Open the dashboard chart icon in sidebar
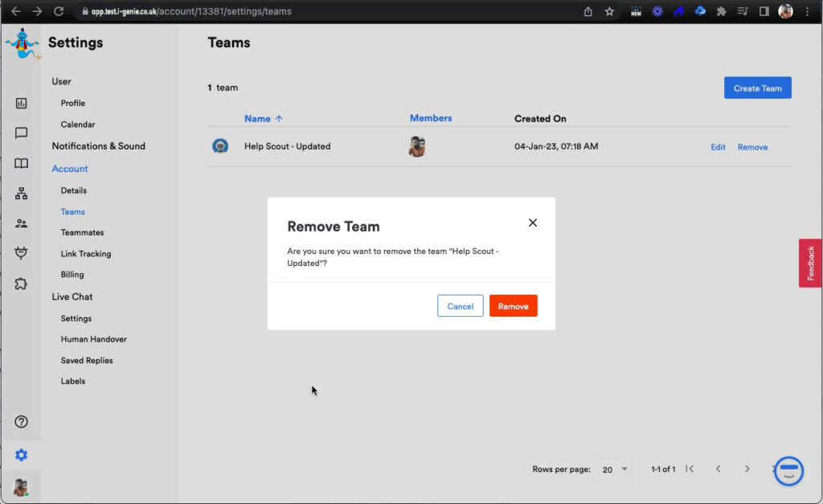Image resolution: width=823 pixels, height=504 pixels. (x=22, y=103)
